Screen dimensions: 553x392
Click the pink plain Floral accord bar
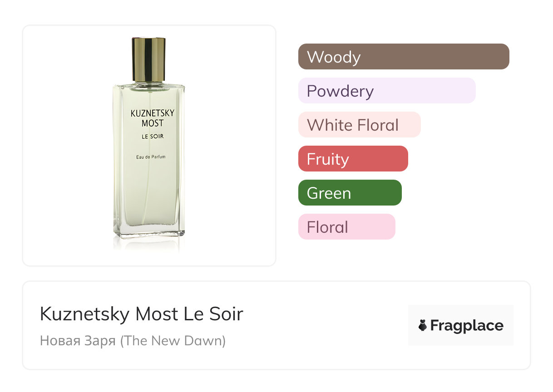[x=346, y=227]
